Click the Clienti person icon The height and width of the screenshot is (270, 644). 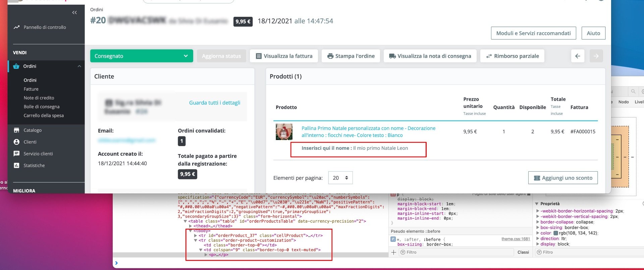tap(16, 142)
